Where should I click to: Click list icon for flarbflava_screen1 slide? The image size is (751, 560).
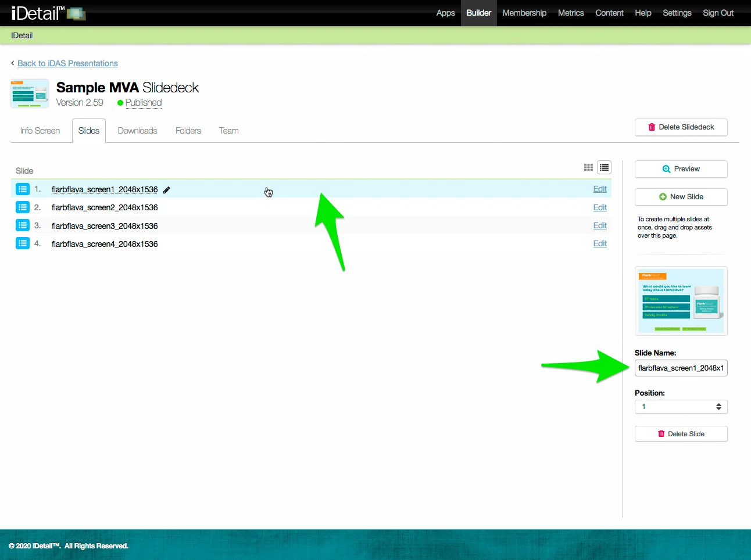pos(23,189)
